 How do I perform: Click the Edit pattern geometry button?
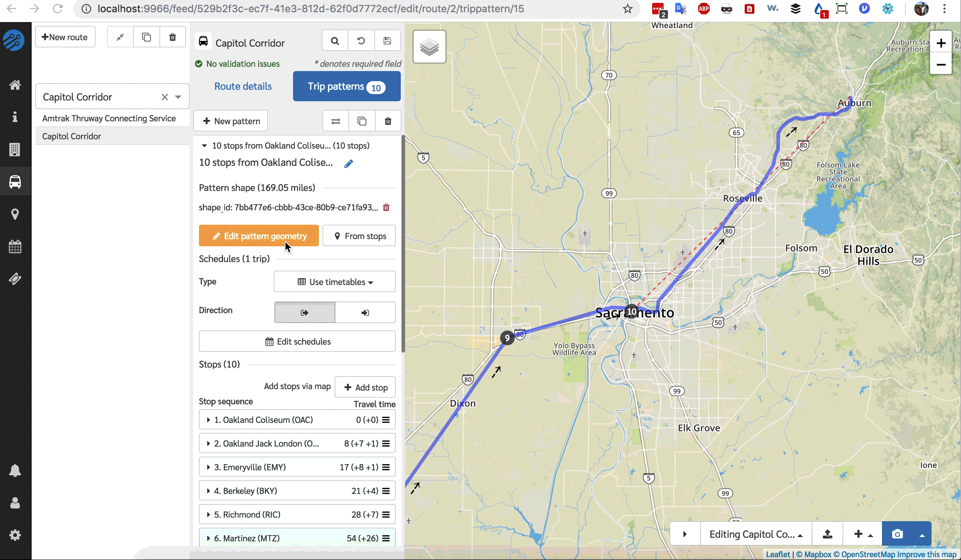click(259, 236)
